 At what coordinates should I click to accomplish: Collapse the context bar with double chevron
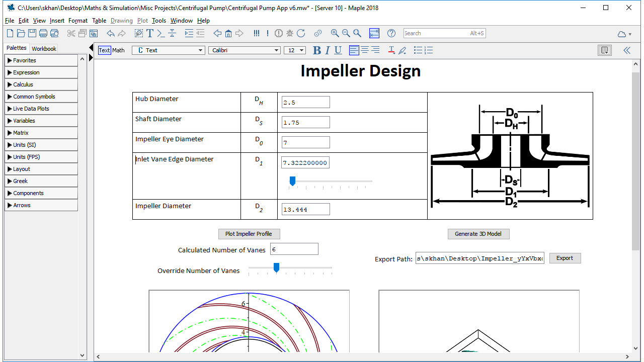tap(627, 50)
